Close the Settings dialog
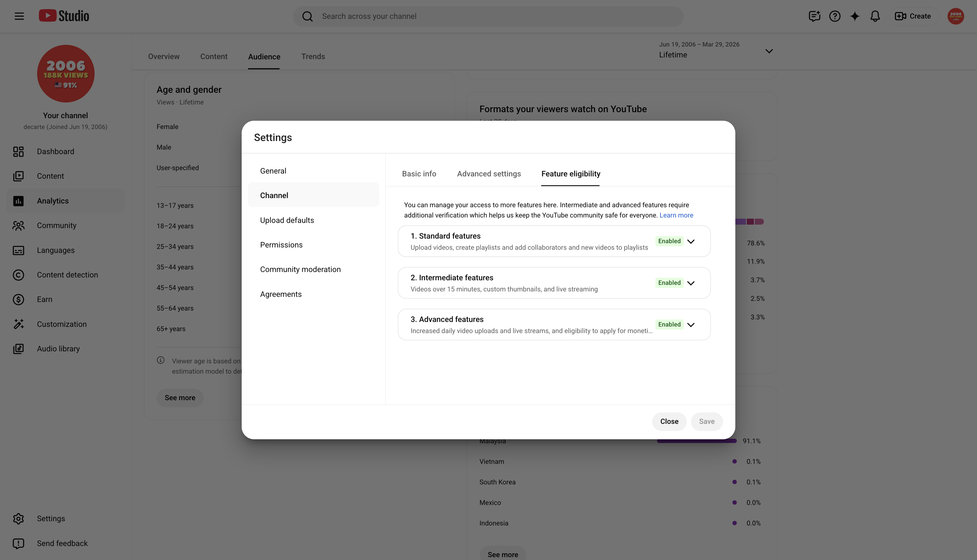Viewport: 977px width, 560px height. click(669, 422)
